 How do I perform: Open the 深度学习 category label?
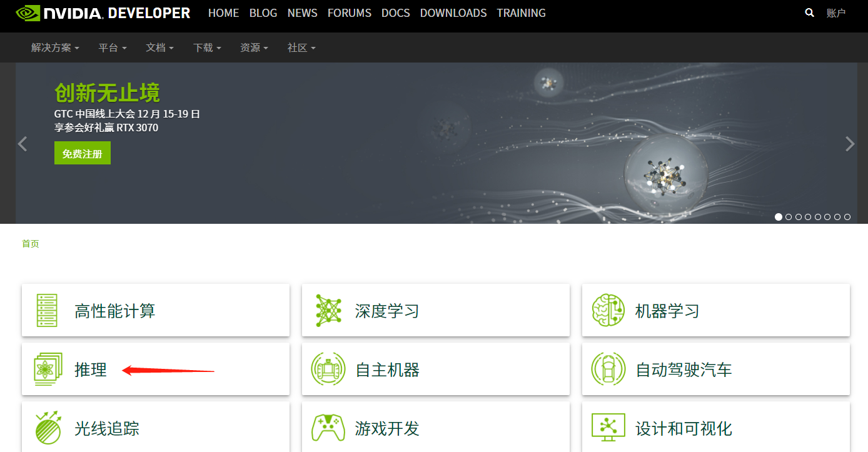pyautogui.click(x=387, y=311)
